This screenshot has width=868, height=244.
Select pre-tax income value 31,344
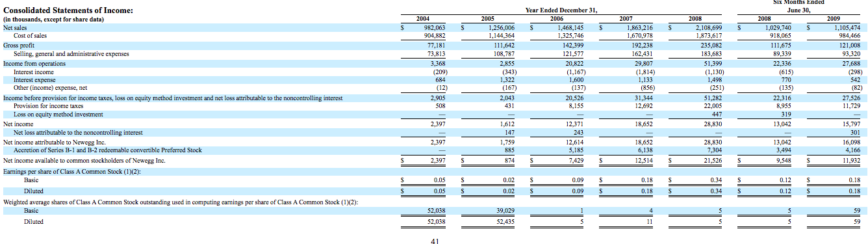644,98
